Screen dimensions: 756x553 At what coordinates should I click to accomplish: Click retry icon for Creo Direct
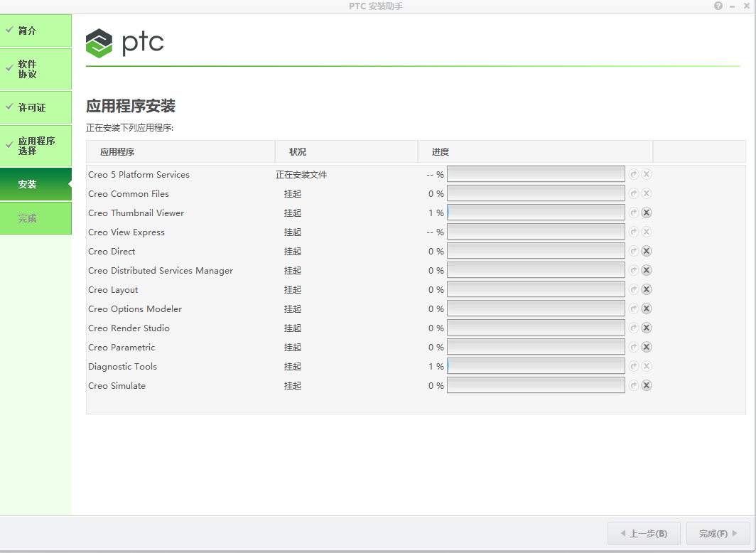coord(634,251)
